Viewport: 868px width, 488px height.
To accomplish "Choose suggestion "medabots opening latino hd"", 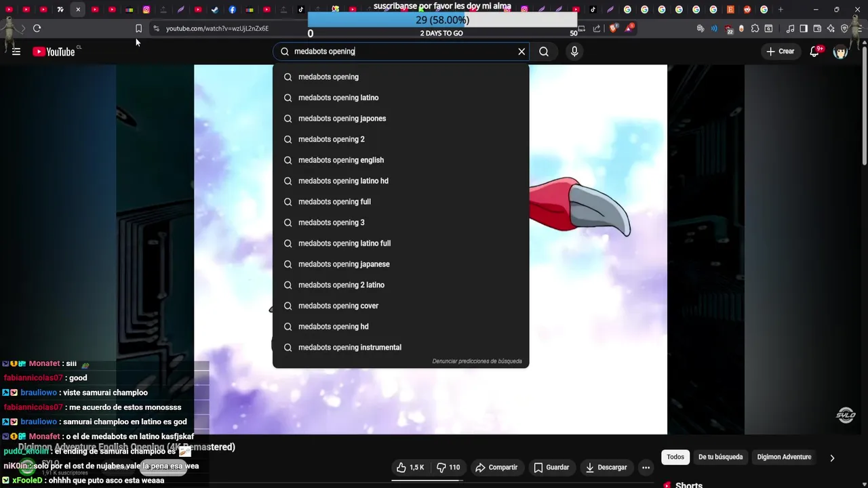I will tap(401, 181).
